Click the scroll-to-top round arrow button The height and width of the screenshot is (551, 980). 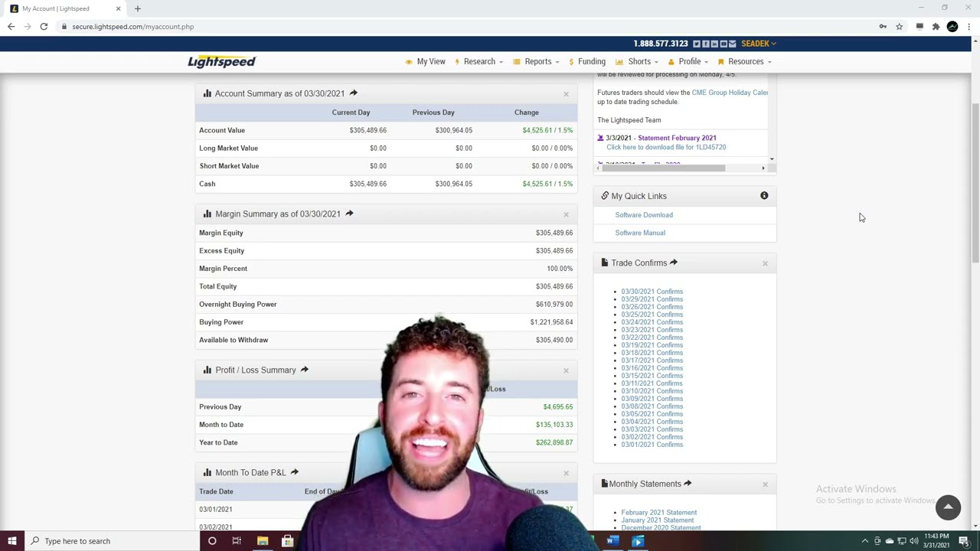(948, 507)
